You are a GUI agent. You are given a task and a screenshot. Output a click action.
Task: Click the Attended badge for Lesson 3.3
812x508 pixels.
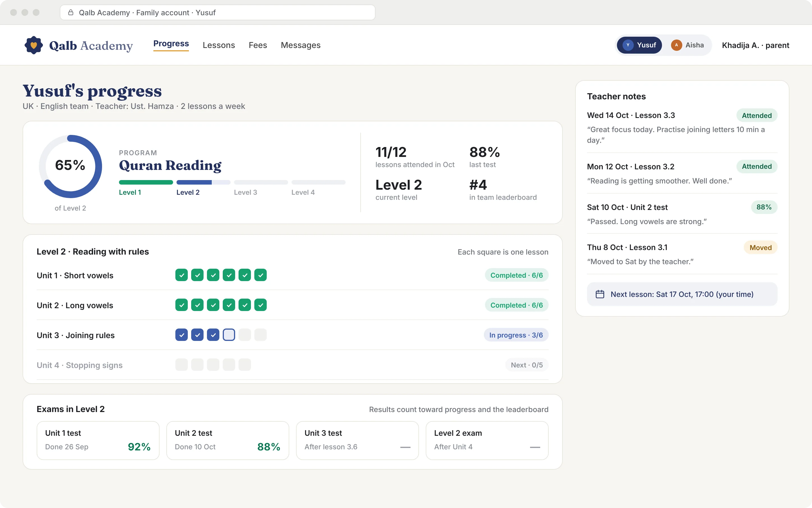[x=757, y=115]
